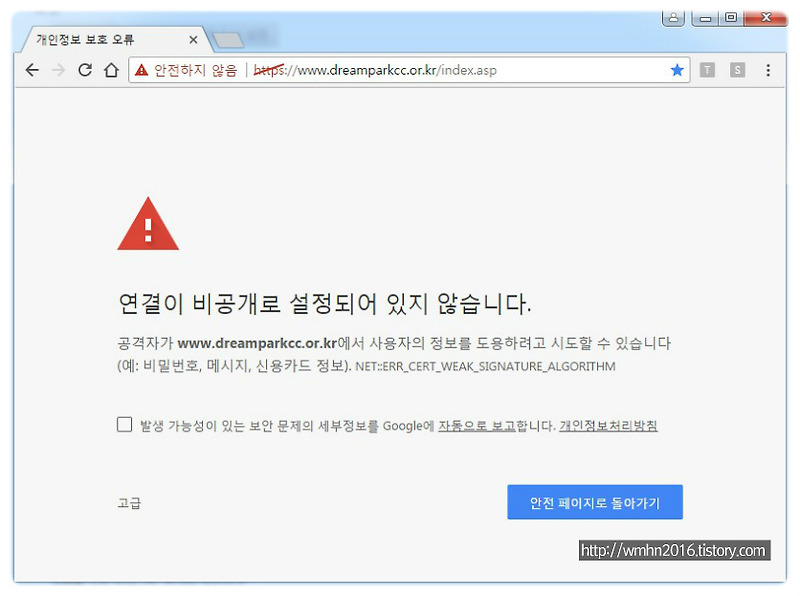Open the Chrome three-dot menu
This screenshot has width=800, height=596.
[x=768, y=70]
